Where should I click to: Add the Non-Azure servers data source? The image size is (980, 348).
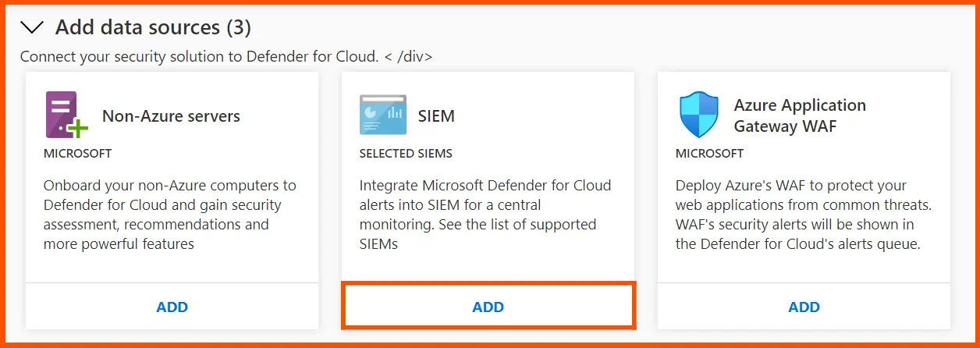point(172,307)
